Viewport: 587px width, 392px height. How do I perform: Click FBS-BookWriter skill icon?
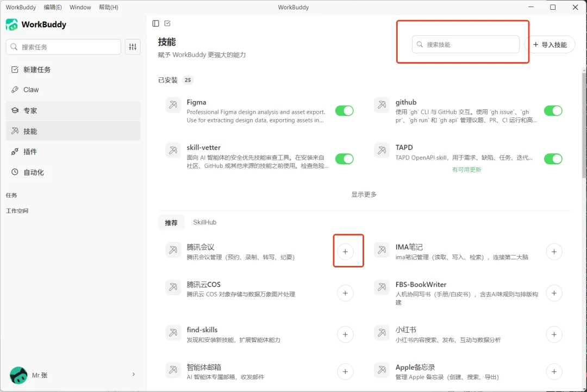pyautogui.click(x=382, y=287)
